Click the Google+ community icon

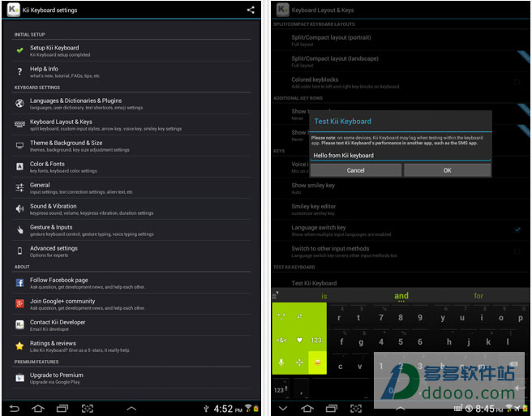point(19,303)
